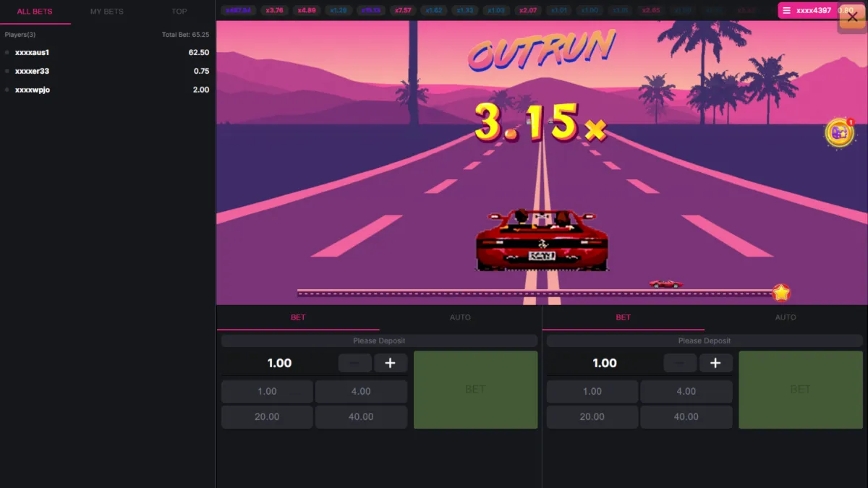
Task: Click the plus button in right bet panel
Action: tap(715, 363)
